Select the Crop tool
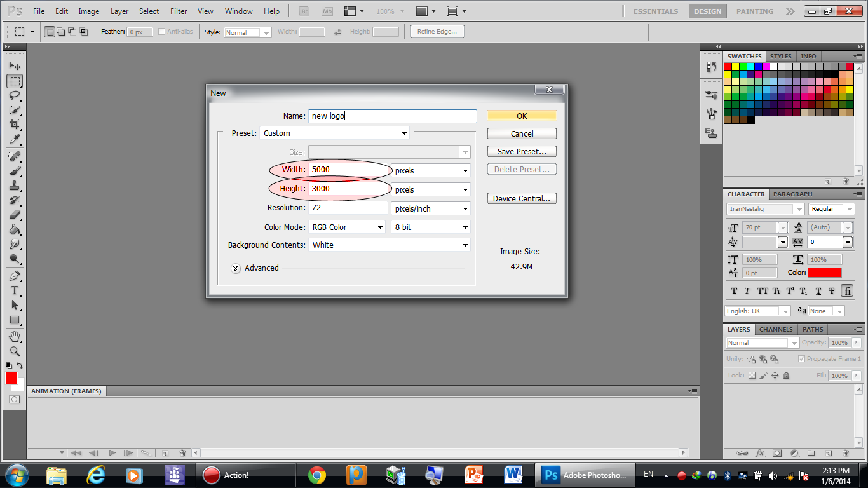 [x=14, y=125]
